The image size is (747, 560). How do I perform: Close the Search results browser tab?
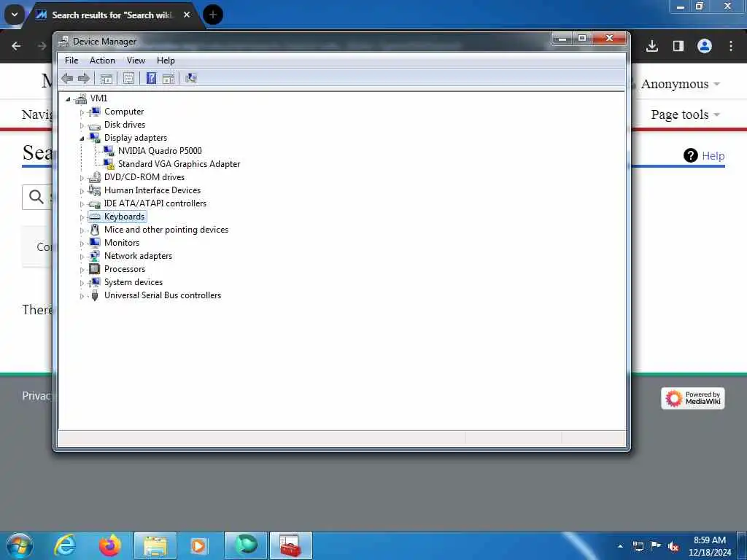[x=187, y=15]
